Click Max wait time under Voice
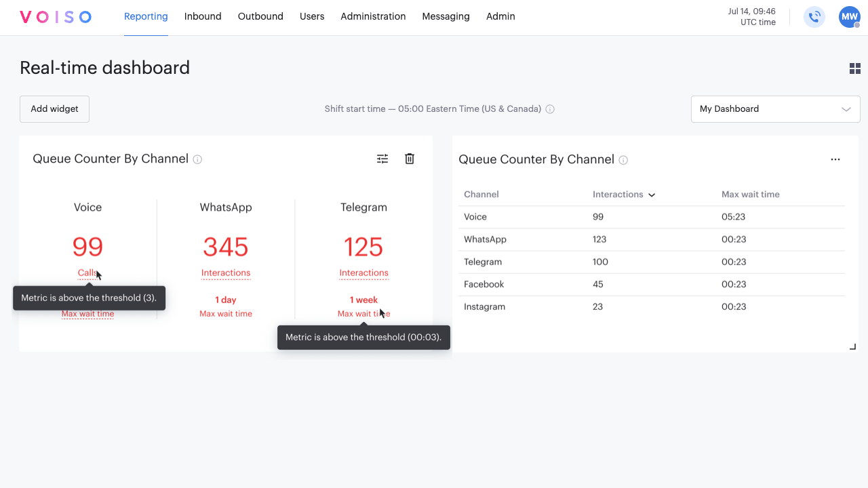 tap(87, 314)
